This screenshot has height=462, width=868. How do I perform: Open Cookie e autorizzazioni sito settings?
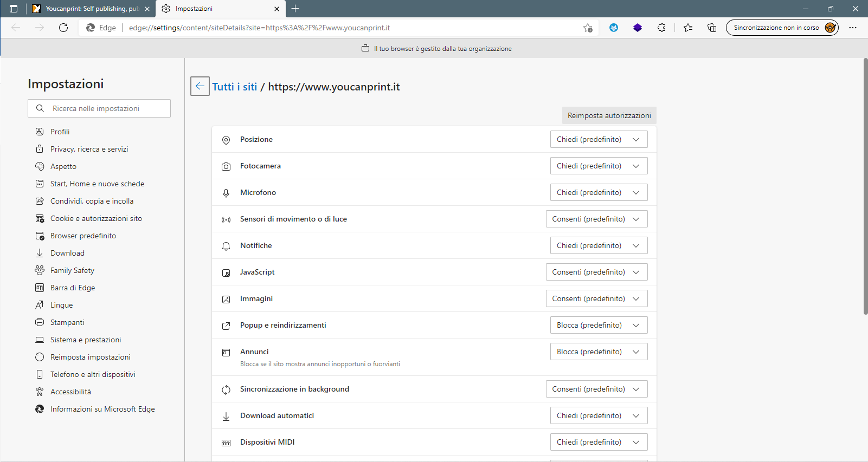(96, 218)
